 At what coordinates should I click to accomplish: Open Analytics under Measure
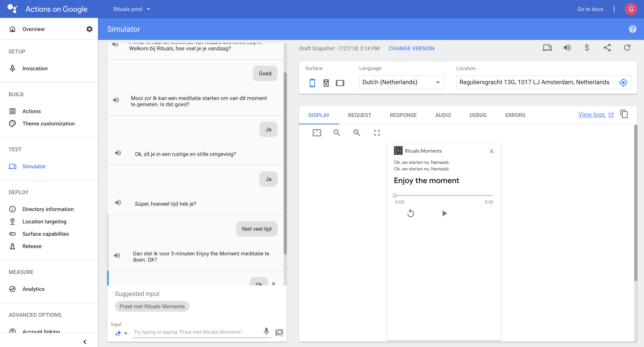[33, 289]
